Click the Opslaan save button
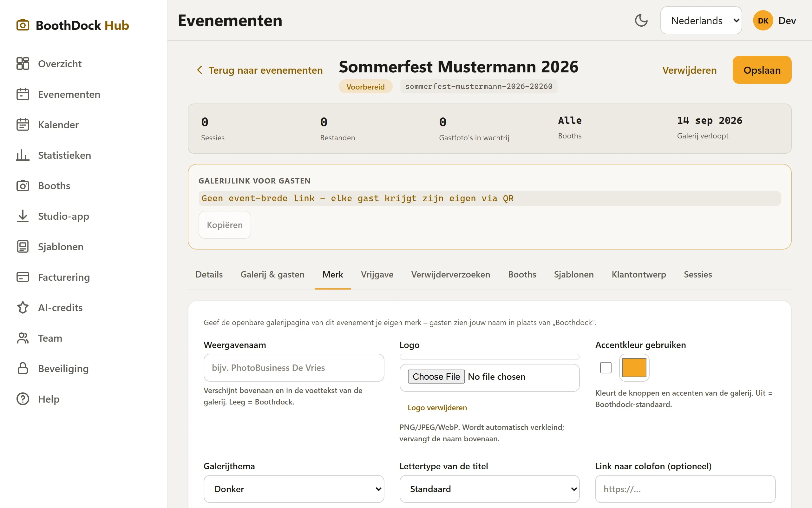812x508 pixels. pos(762,70)
